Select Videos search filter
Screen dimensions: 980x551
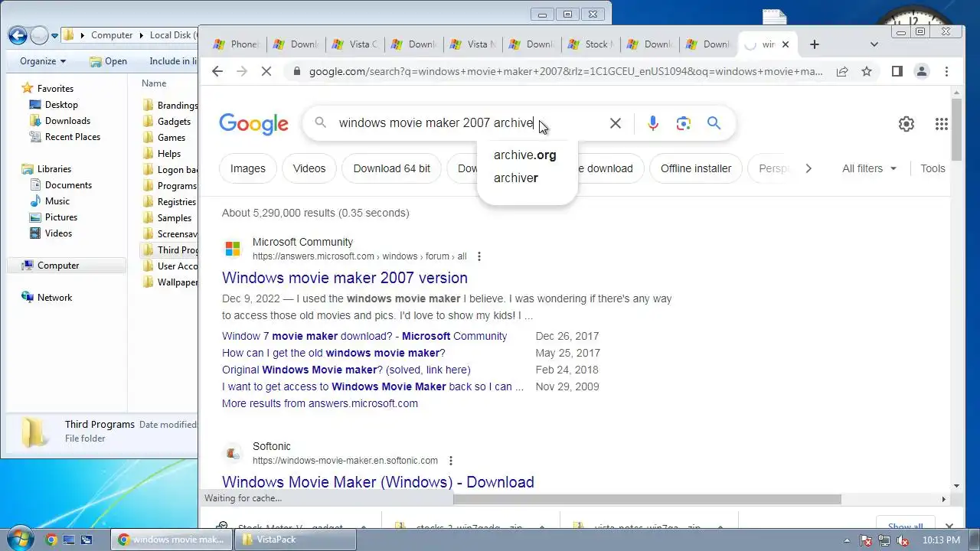point(309,168)
